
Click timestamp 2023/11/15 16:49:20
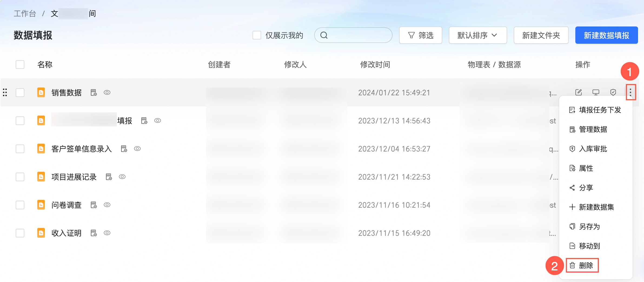pos(394,233)
